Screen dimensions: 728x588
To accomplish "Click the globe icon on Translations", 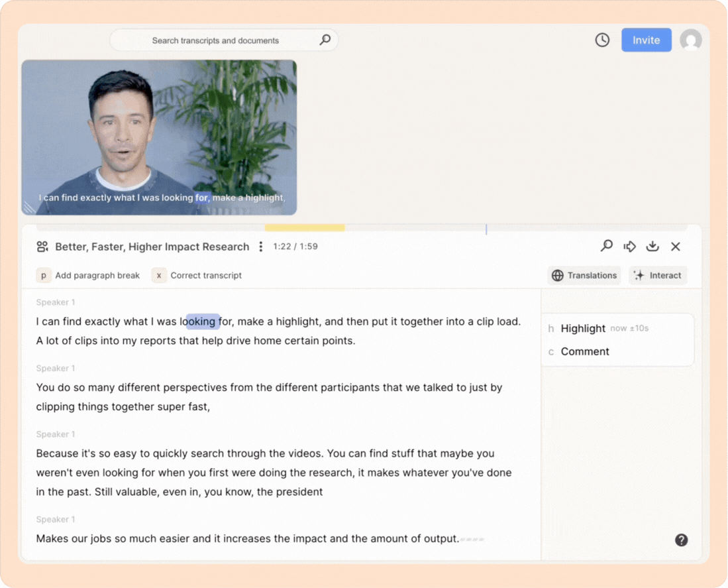I will pos(558,275).
